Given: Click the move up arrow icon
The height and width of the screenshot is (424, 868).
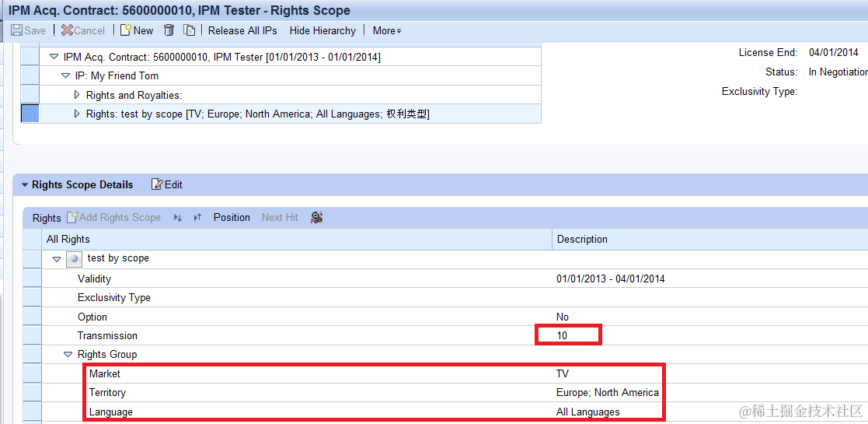Looking at the screenshot, I should pyautogui.click(x=197, y=218).
